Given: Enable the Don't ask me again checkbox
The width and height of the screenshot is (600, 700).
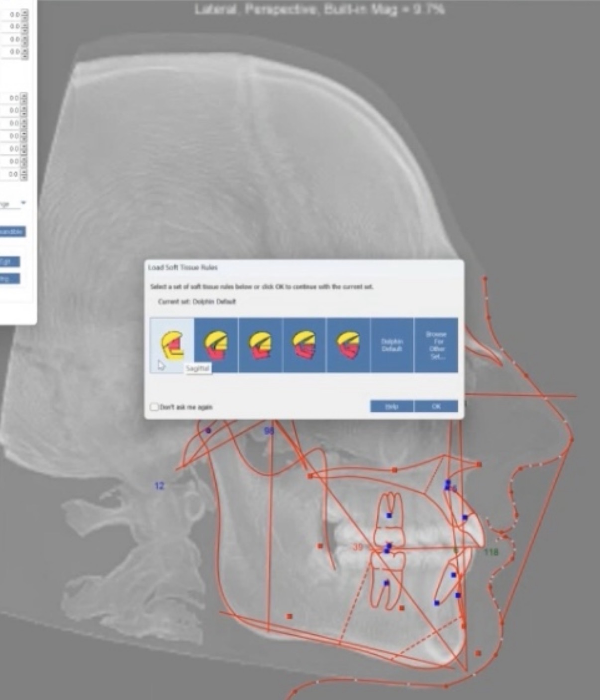Looking at the screenshot, I should [155, 407].
